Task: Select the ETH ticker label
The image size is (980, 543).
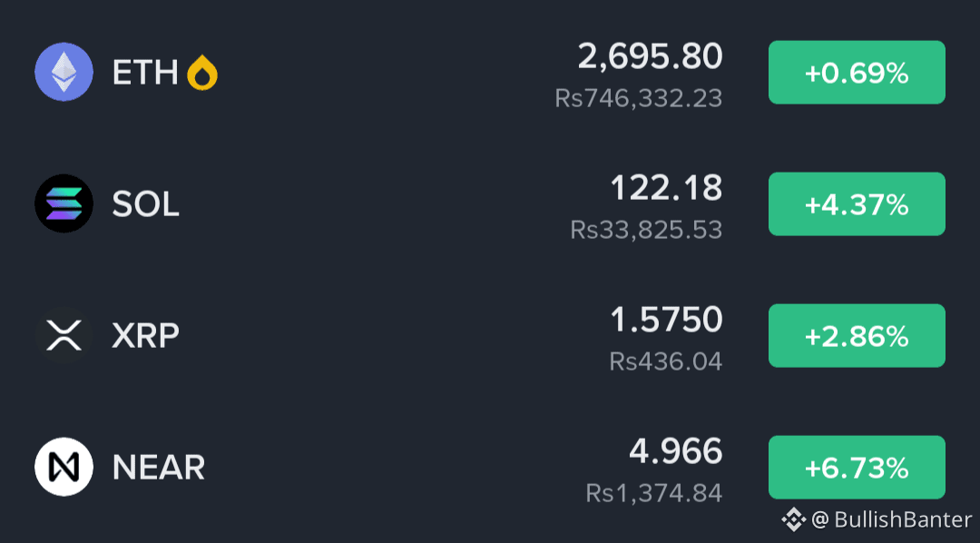Action: pos(145,73)
